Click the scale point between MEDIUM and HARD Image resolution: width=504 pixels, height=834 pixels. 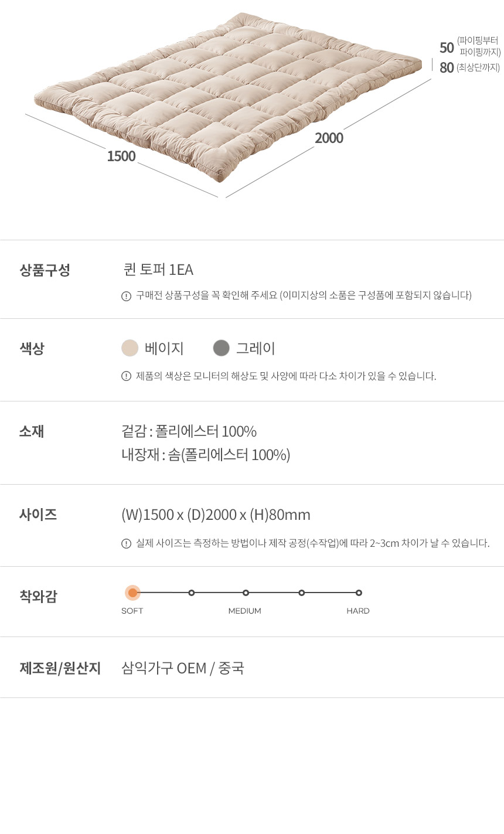tap(301, 593)
